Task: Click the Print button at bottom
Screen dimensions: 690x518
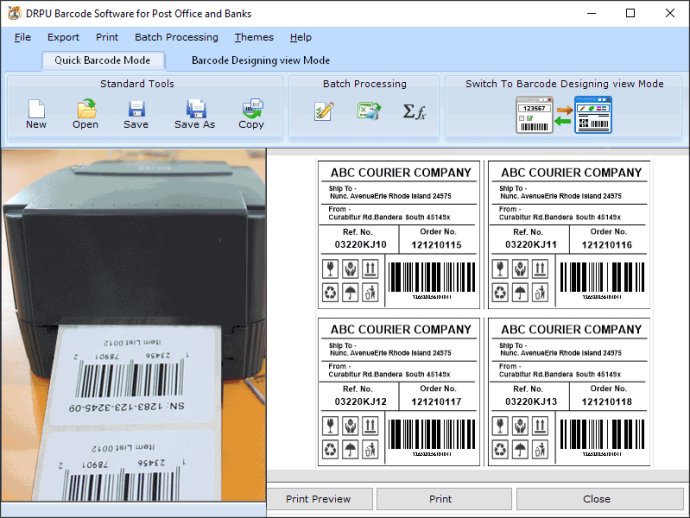Action: pos(440,499)
